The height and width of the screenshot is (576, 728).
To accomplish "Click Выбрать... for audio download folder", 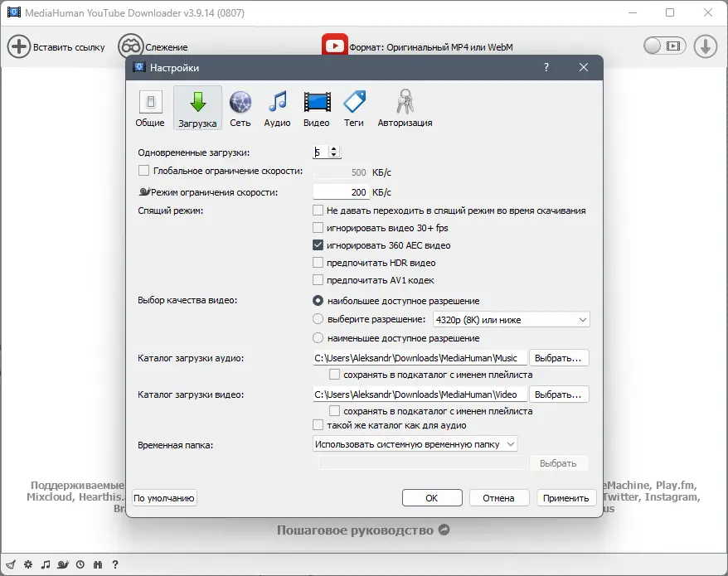I will tap(559, 358).
